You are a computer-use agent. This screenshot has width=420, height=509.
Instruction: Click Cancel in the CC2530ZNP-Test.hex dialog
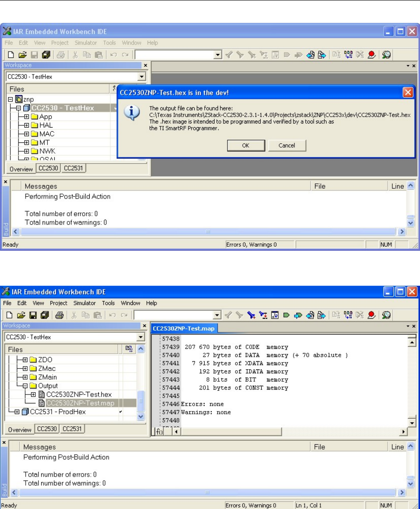(287, 146)
